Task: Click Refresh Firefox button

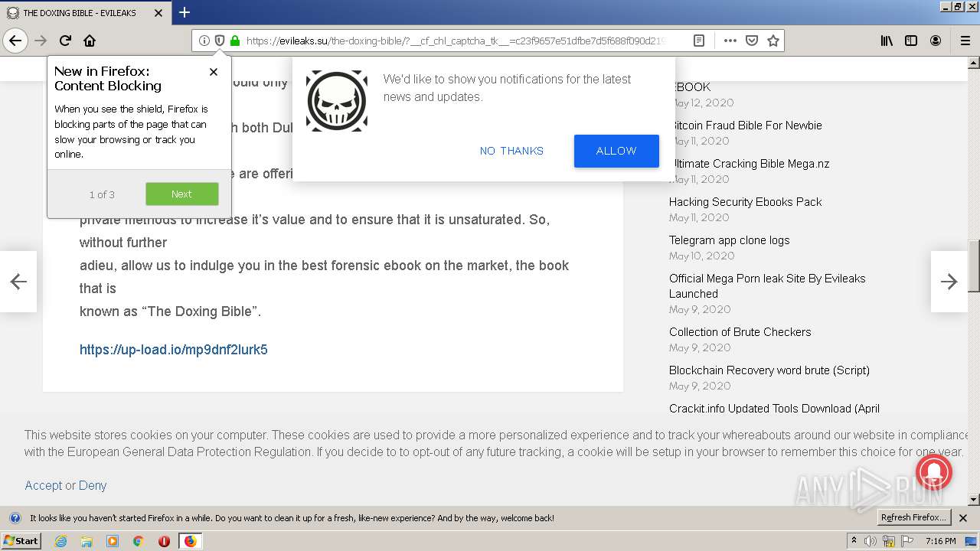Action: [x=913, y=518]
